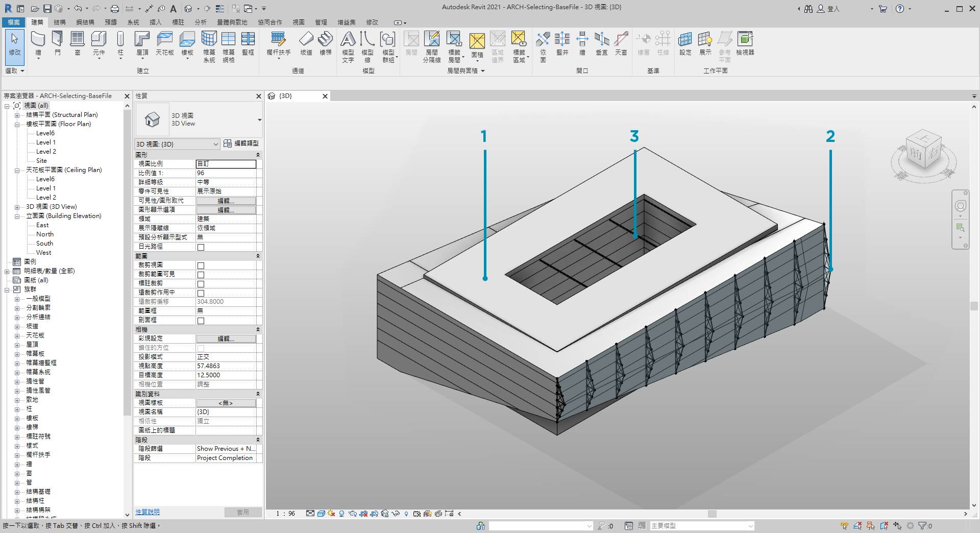This screenshot has height=533, width=980.
Task: Select the Curtain Grid (帷幕網格) tool
Action: coord(229,46)
